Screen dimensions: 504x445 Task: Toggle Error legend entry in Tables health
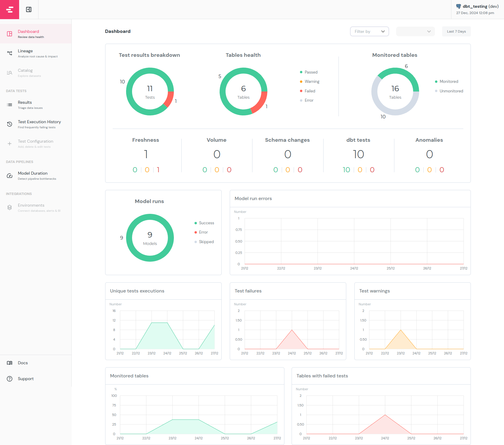pyautogui.click(x=307, y=100)
